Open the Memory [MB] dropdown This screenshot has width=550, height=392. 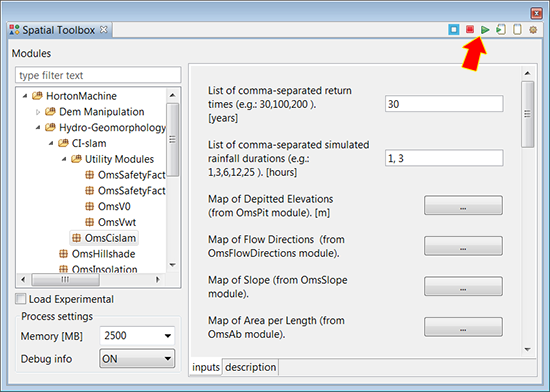(x=137, y=336)
